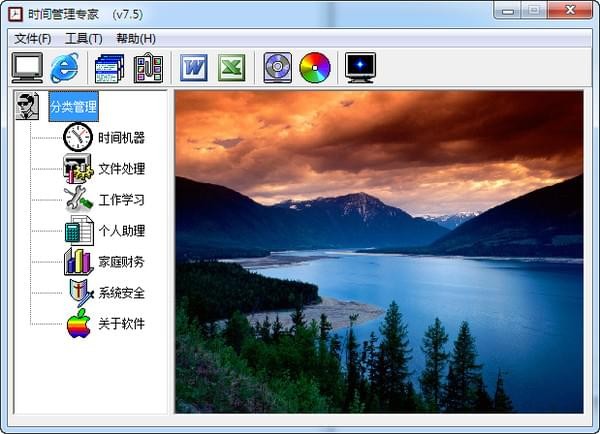
Task: Close the 时间管理专家 window
Action: pyautogui.click(x=570, y=10)
